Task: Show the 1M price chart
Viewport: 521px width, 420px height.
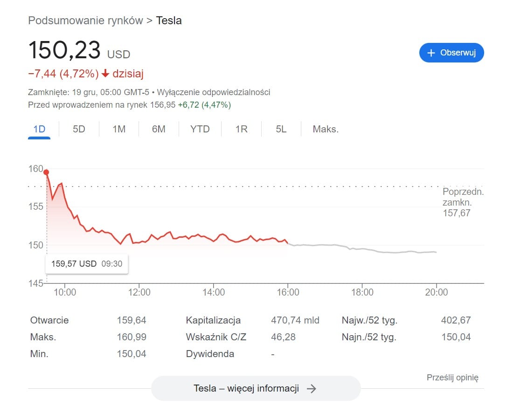Action: (119, 129)
